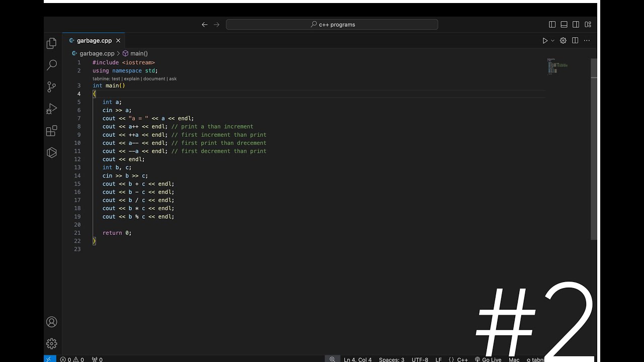Click the ports indicator in status bar
Image resolution: width=644 pixels, height=362 pixels.
97,359
